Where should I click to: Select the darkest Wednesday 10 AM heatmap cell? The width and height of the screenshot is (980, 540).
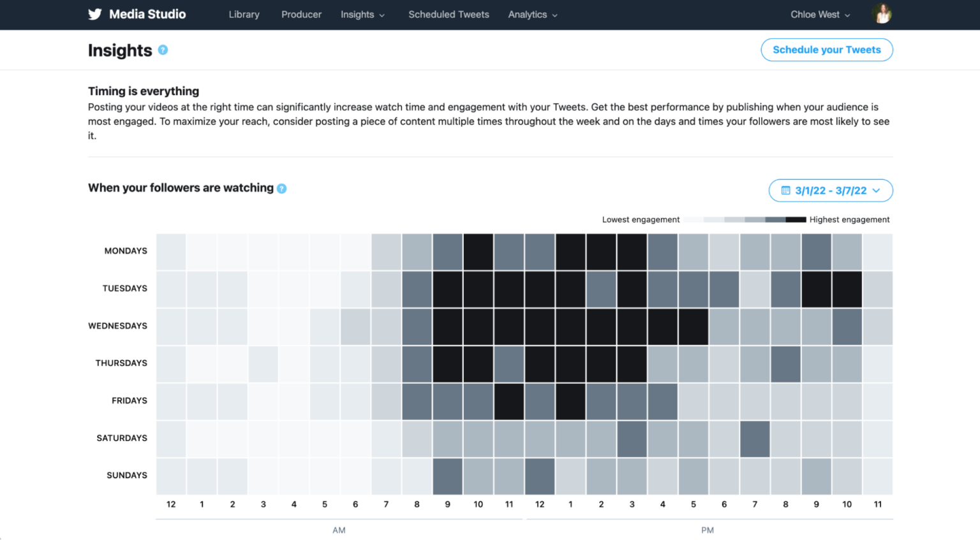pos(478,326)
